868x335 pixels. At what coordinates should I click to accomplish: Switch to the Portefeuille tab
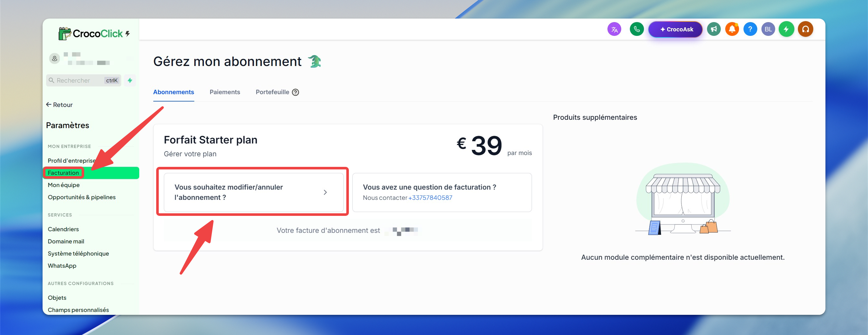point(272,92)
